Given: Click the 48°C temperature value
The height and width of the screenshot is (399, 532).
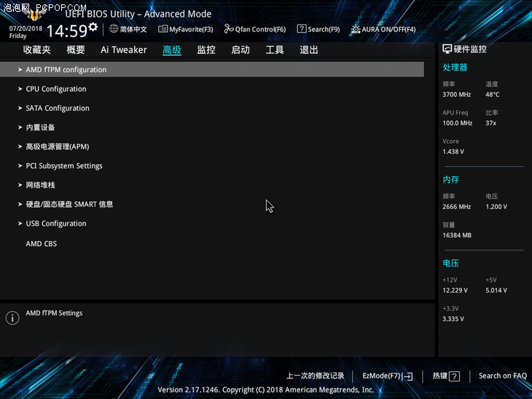Looking at the screenshot, I should 493,95.
